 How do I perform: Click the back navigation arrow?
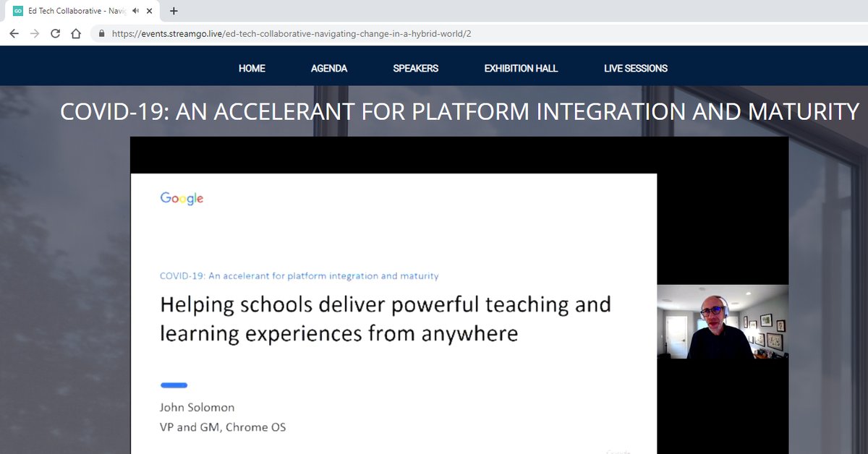point(14,33)
